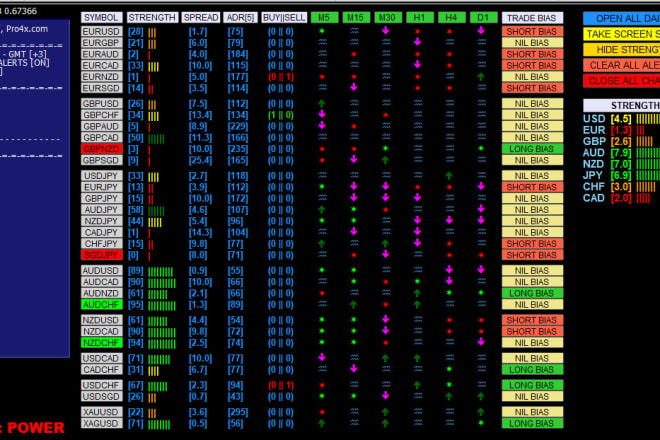Click the SYMBOL column header
The width and height of the screenshot is (660, 440).
[101, 18]
